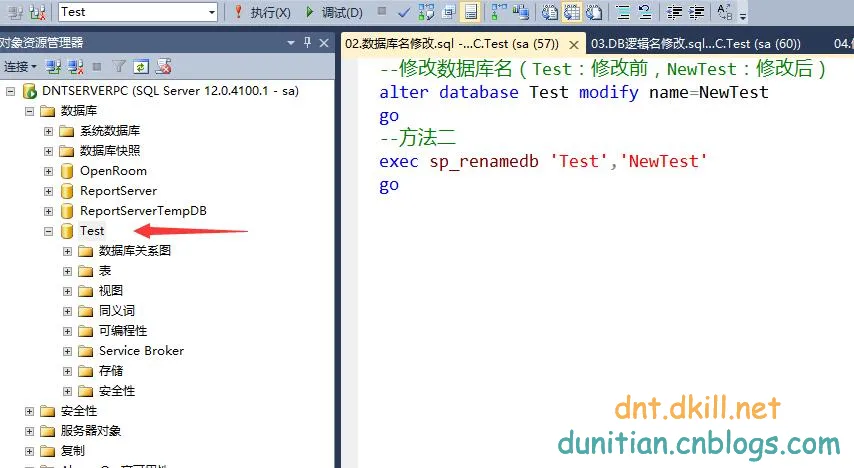Expand the 系统数据库 folder

48,131
